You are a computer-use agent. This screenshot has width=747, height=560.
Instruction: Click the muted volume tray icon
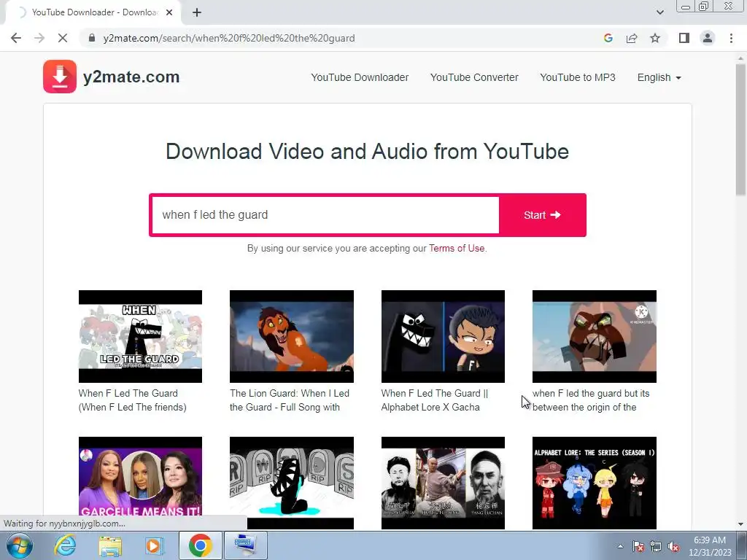[x=673, y=546]
